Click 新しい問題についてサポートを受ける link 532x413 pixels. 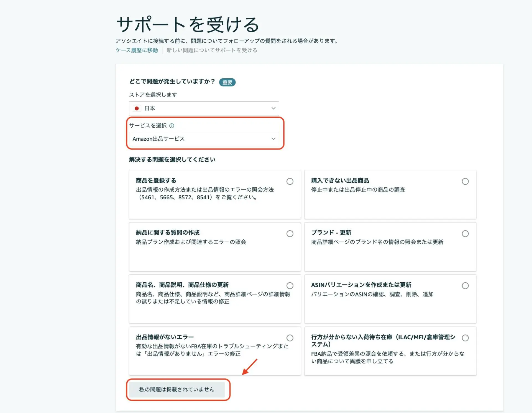click(x=211, y=50)
